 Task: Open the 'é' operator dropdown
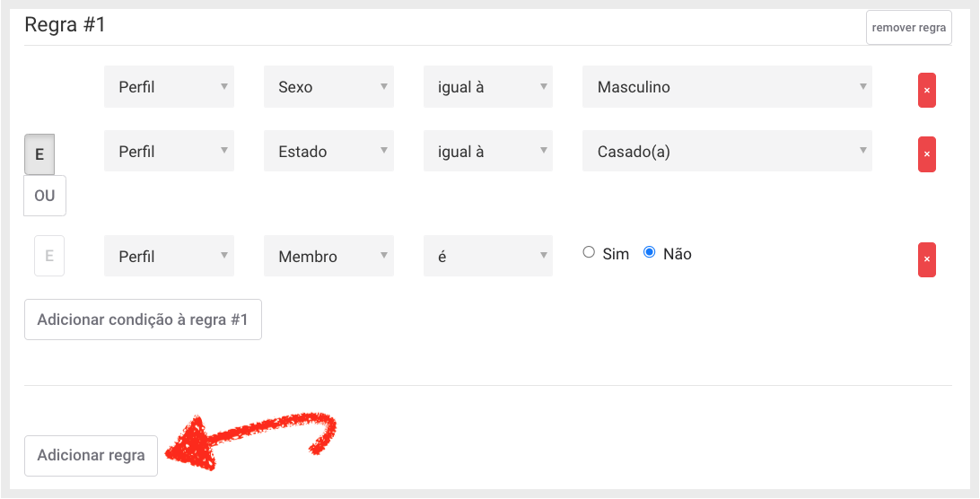(x=488, y=256)
